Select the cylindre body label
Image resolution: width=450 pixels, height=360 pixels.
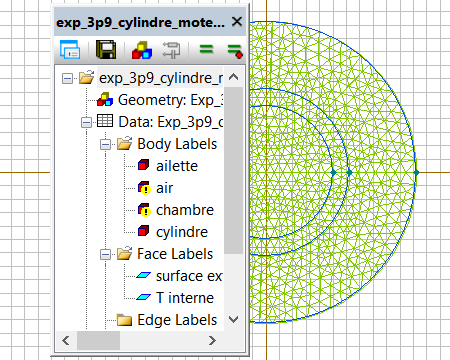(x=182, y=232)
